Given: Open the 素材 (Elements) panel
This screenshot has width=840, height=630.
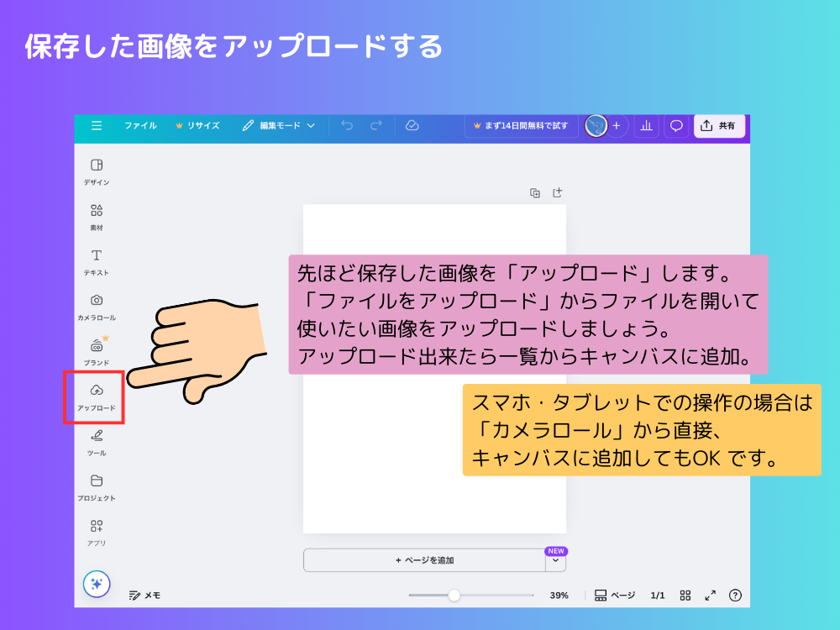Looking at the screenshot, I should click(97, 215).
